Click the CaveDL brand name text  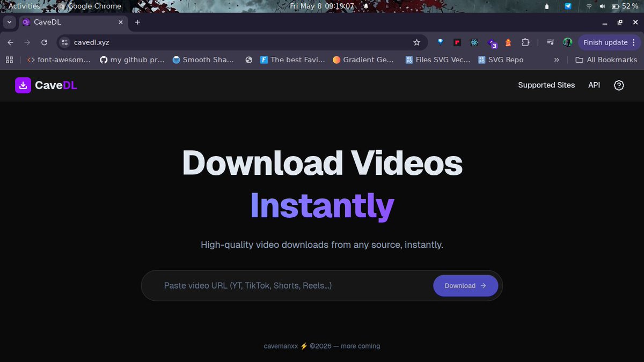(x=56, y=85)
